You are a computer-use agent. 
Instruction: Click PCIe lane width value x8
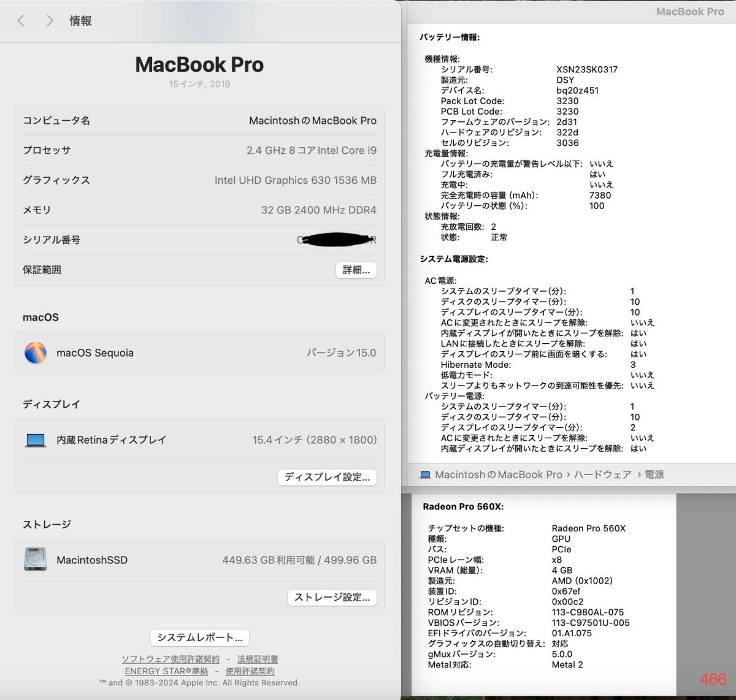(557, 560)
